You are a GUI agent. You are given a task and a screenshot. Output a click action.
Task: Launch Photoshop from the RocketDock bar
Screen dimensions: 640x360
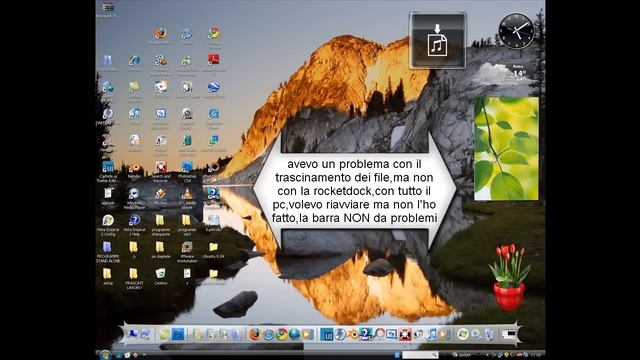[178, 335]
